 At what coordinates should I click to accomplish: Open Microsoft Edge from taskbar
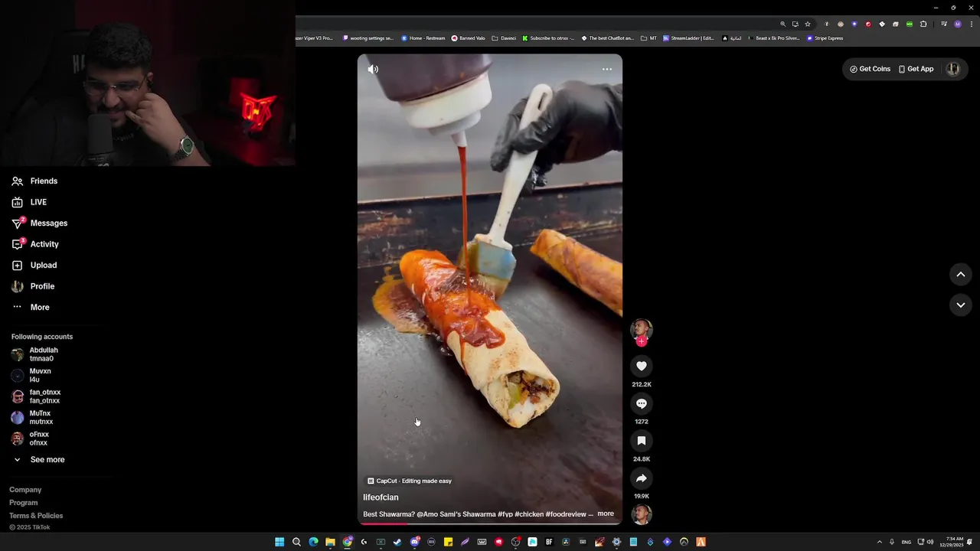pyautogui.click(x=313, y=542)
